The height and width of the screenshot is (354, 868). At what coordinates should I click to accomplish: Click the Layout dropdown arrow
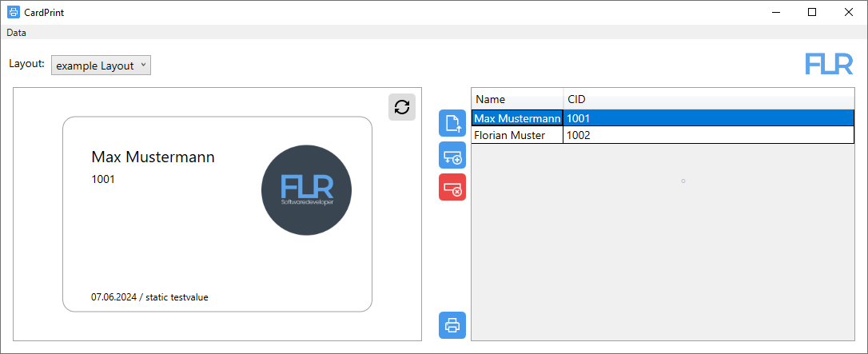(143, 66)
